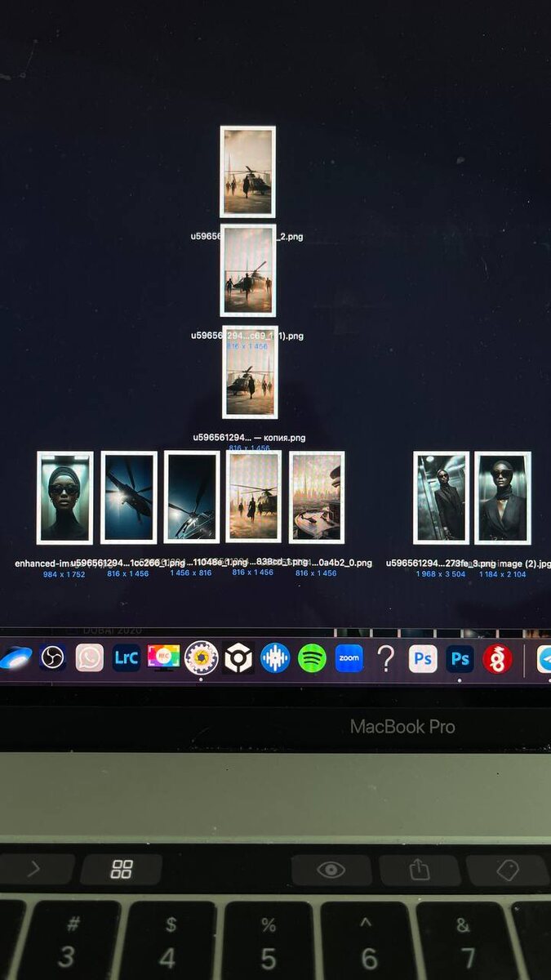
Task: Select the top helicopter image ending _2.png
Action: [248, 171]
